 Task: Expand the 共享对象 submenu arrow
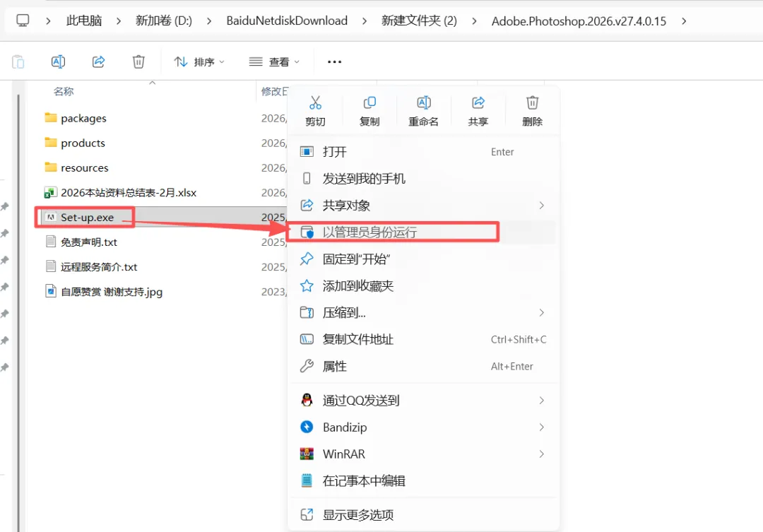coord(542,206)
